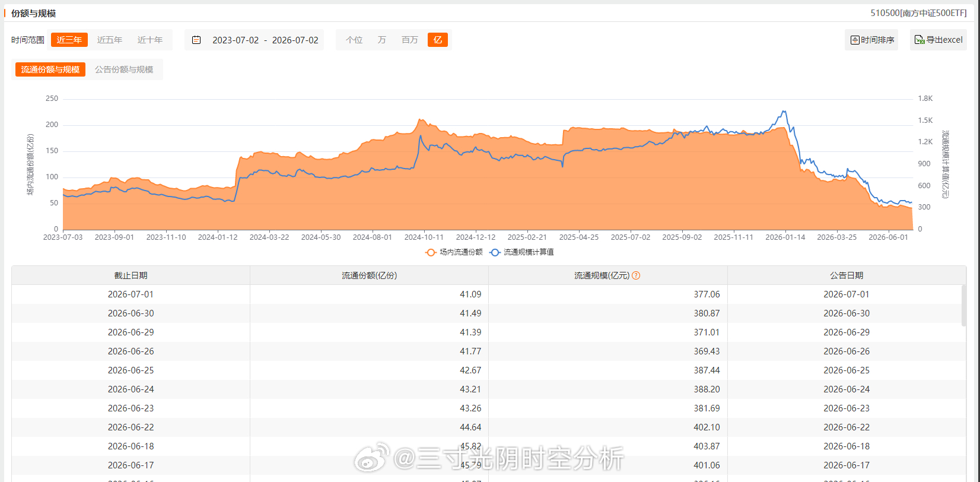Screen dimensions: 980x482
Task: Select the 2026-06-29 截止日期 cell
Action: [131, 332]
